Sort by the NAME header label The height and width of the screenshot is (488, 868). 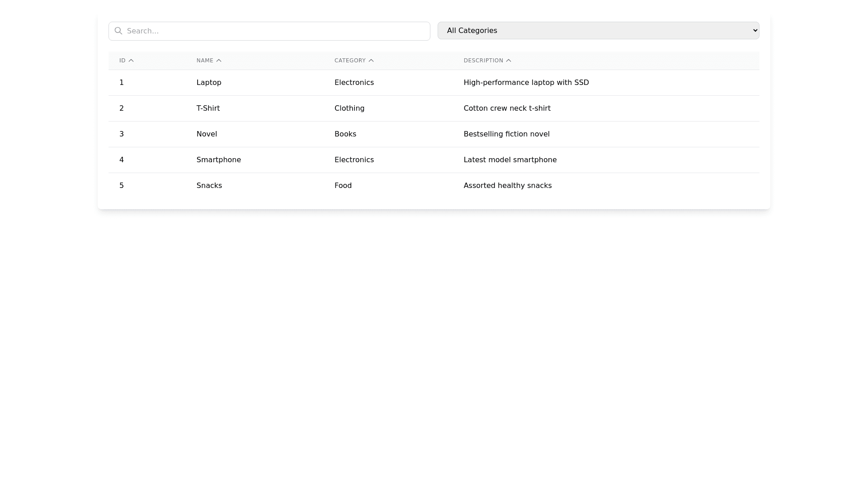tap(205, 61)
